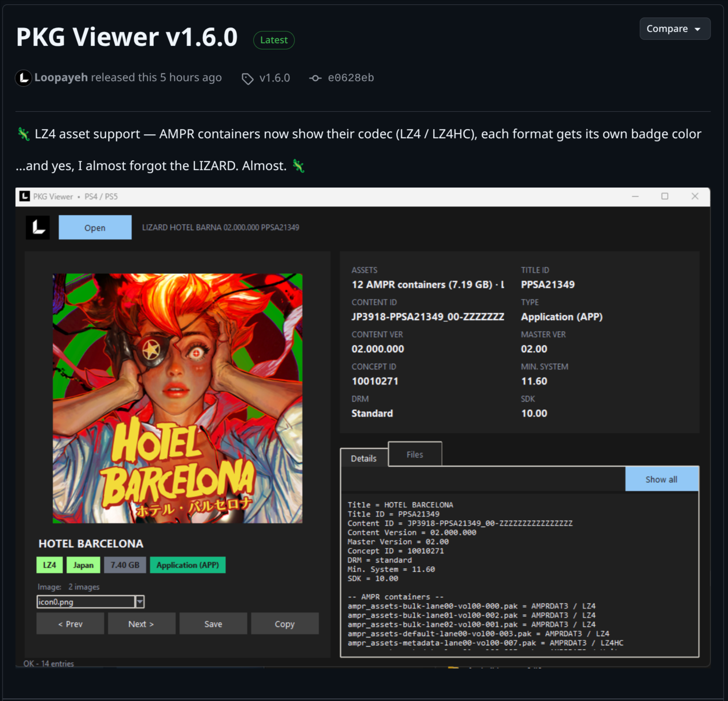Open the Compare dropdown
The height and width of the screenshot is (701, 728).
[675, 29]
